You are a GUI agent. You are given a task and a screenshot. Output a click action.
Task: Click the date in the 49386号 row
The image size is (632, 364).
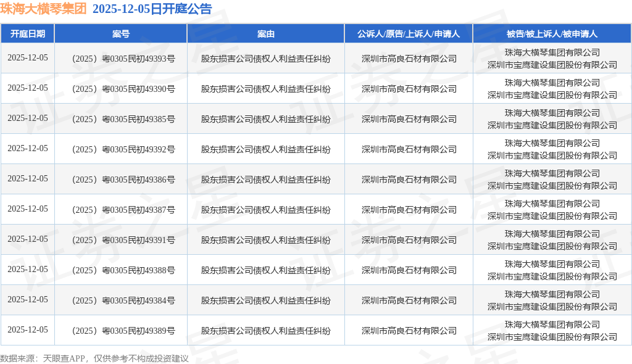27,178
